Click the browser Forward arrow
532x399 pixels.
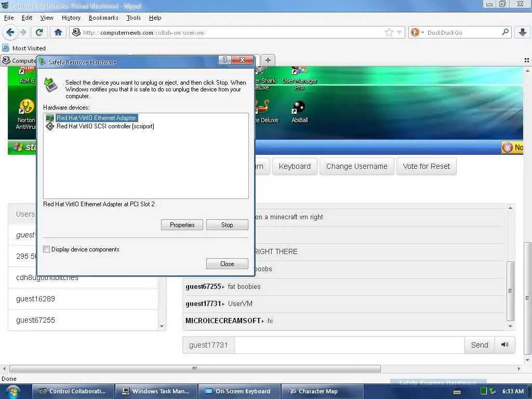(23, 32)
